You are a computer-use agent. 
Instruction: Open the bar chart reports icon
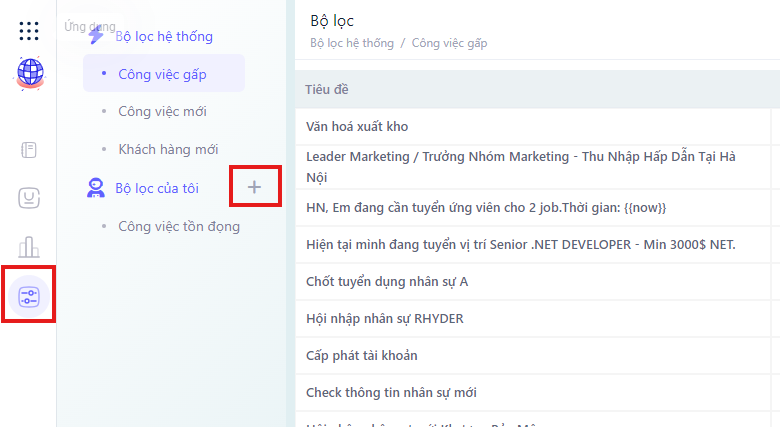tap(29, 247)
